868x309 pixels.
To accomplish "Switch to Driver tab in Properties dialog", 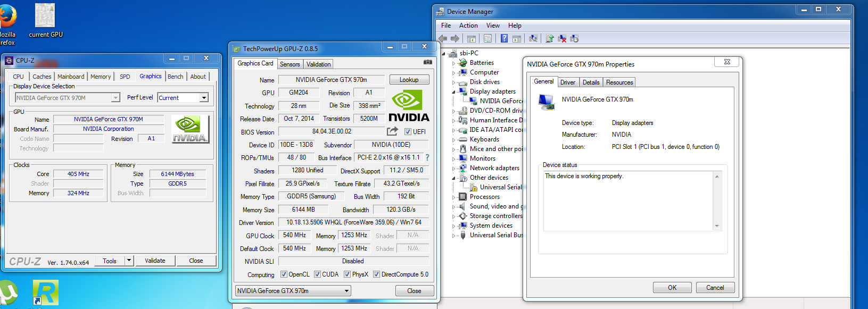I will (x=568, y=82).
